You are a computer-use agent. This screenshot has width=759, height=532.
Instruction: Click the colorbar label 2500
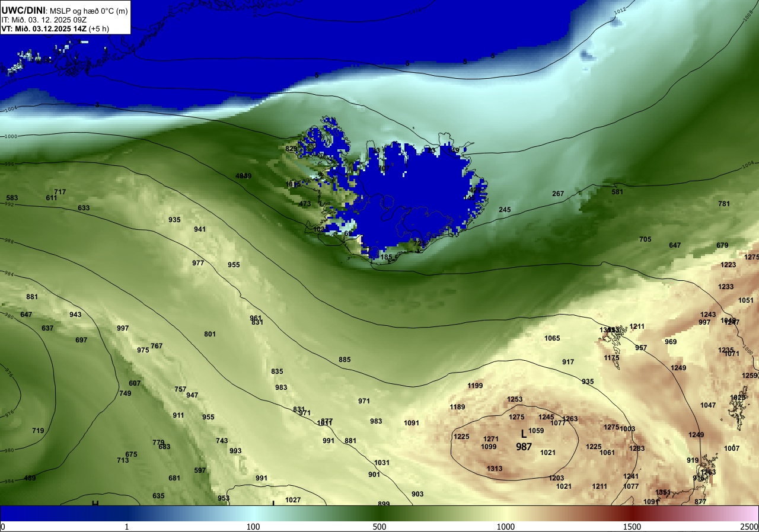point(749,527)
